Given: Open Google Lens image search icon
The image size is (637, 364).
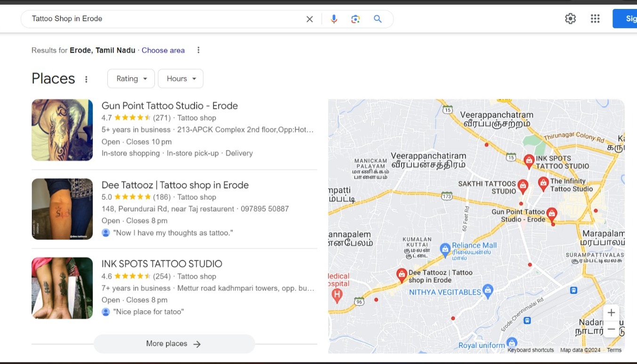Looking at the screenshot, I should (x=355, y=19).
